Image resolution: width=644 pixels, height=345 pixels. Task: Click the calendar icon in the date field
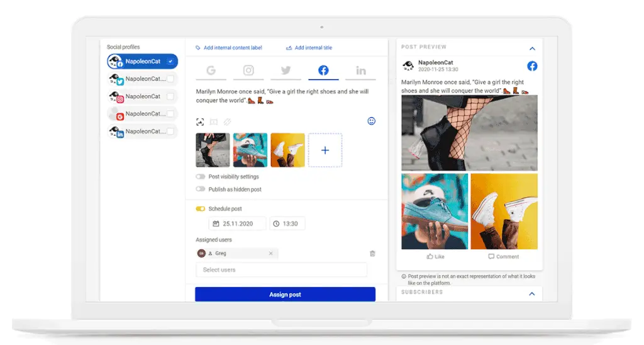point(216,223)
